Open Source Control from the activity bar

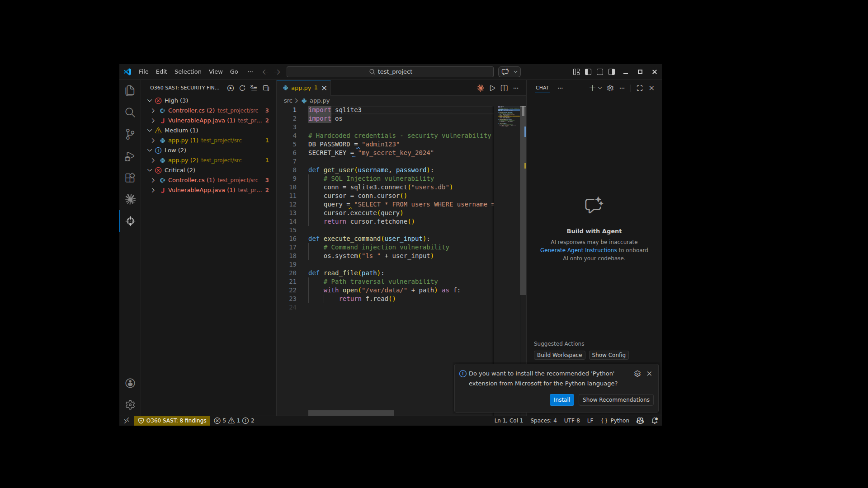[130, 134]
